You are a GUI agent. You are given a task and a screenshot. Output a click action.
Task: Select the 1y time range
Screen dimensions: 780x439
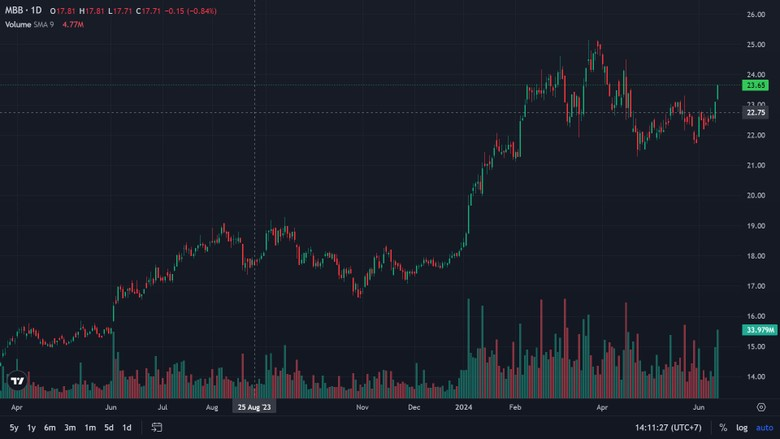(31, 428)
